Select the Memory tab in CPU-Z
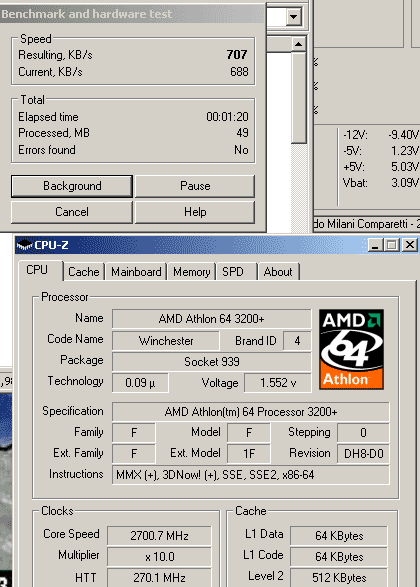The height and width of the screenshot is (587, 420). (192, 272)
